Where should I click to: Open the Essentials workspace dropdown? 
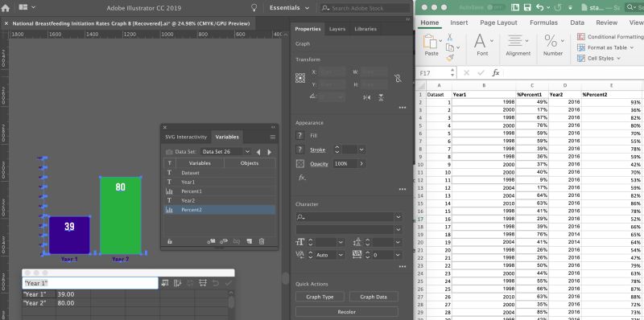coord(290,8)
